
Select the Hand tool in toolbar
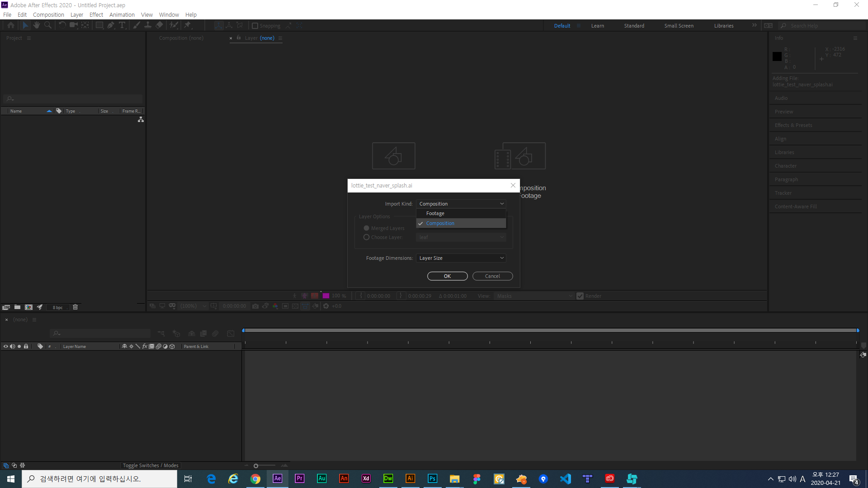[x=37, y=25]
